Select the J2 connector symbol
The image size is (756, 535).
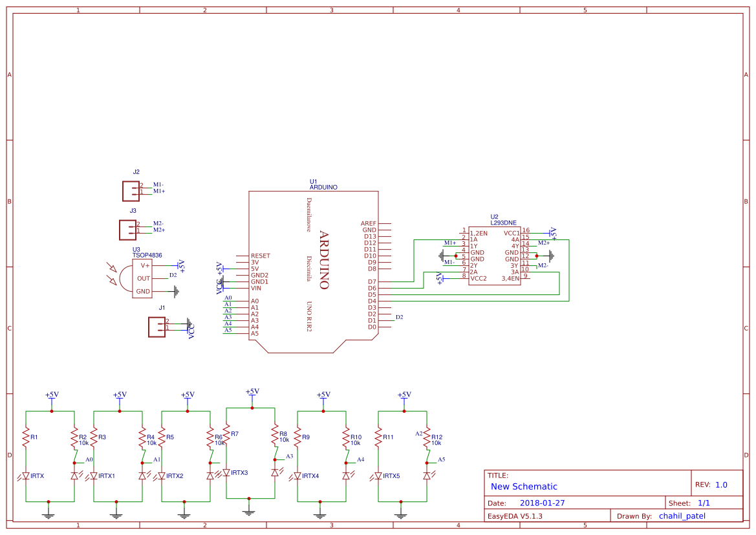pyautogui.click(x=131, y=191)
